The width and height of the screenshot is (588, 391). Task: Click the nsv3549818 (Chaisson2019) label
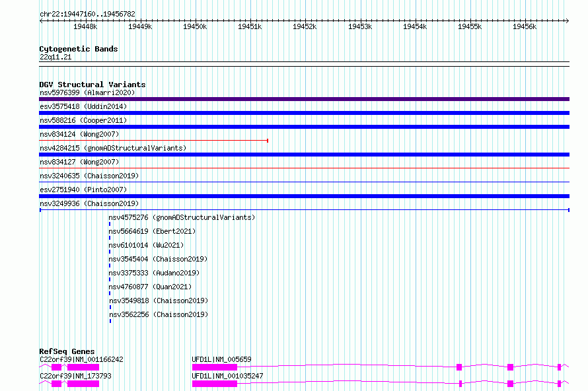tap(159, 301)
